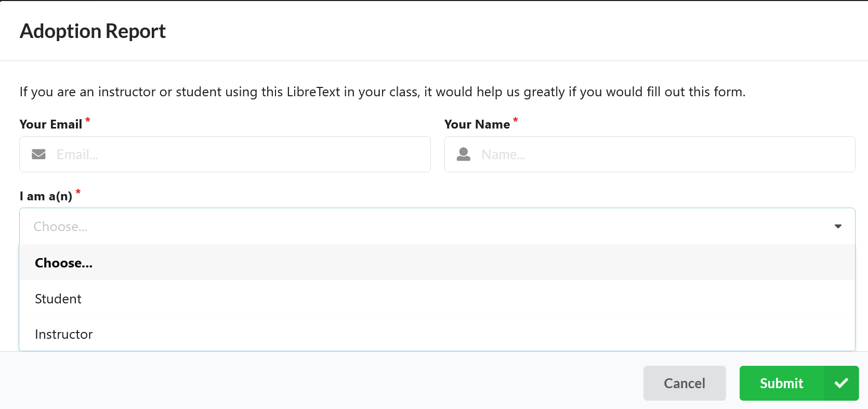Click the 'I am a(n)' field label
This screenshot has height=409, width=868.
point(46,196)
